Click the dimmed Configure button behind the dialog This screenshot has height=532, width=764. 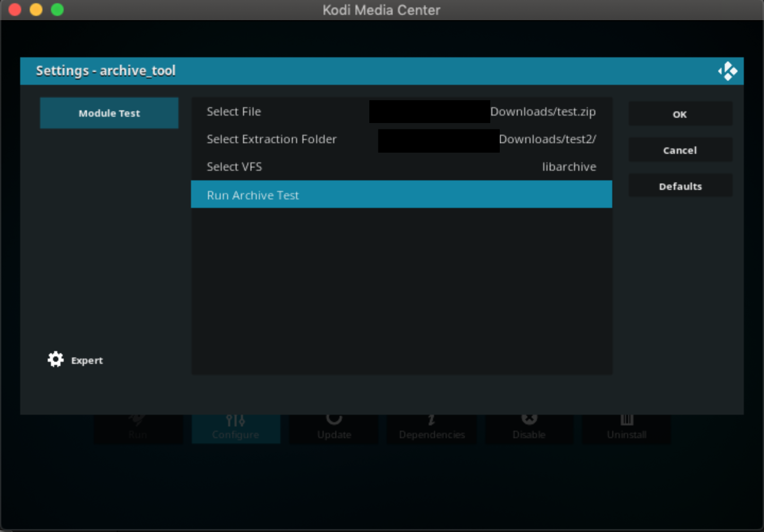(x=236, y=429)
